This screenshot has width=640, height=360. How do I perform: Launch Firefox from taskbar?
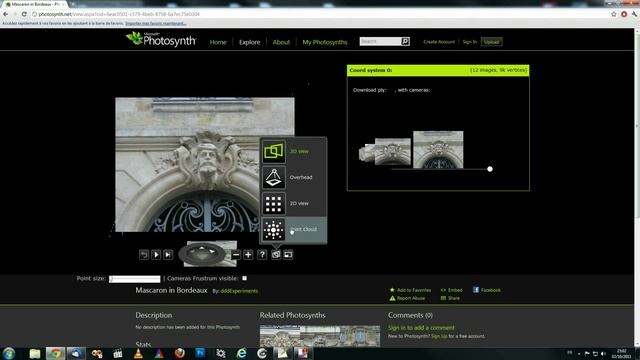[x=180, y=353]
